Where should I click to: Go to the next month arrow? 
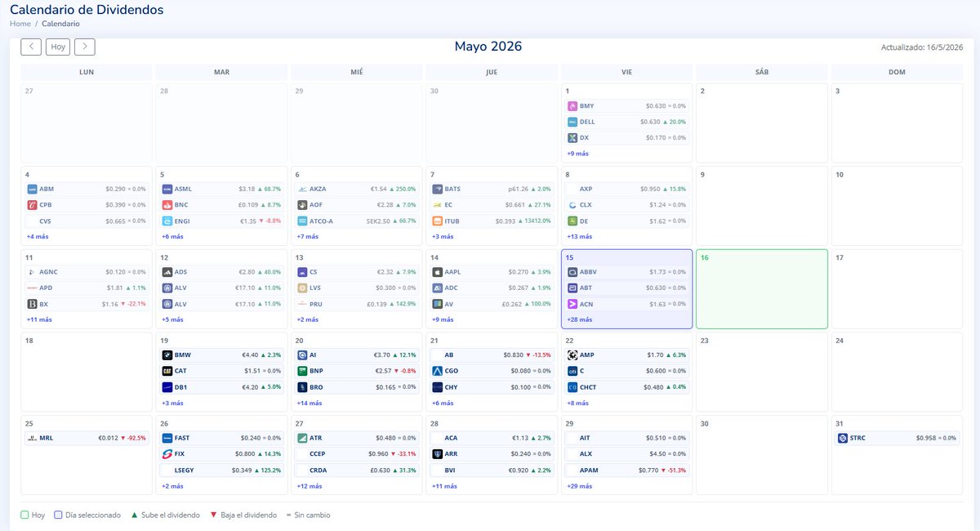[85, 47]
